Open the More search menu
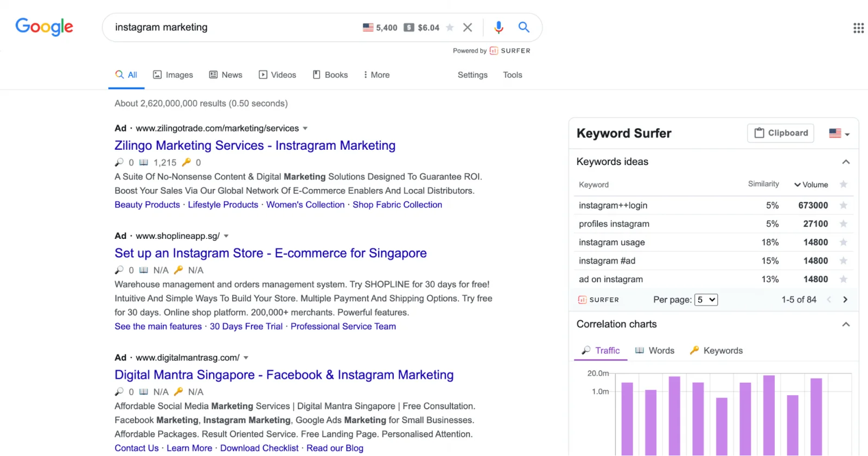The height and width of the screenshot is (456, 868). tap(376, 75)
